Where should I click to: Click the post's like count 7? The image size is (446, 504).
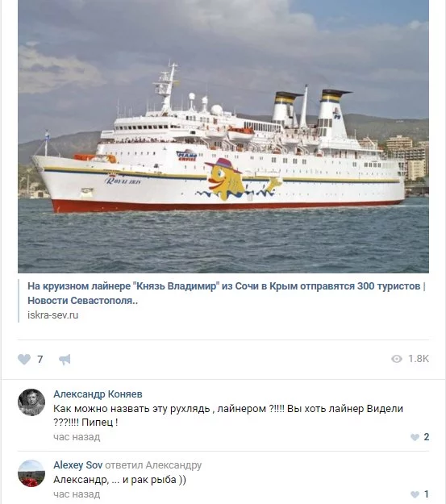click(40, 359)
